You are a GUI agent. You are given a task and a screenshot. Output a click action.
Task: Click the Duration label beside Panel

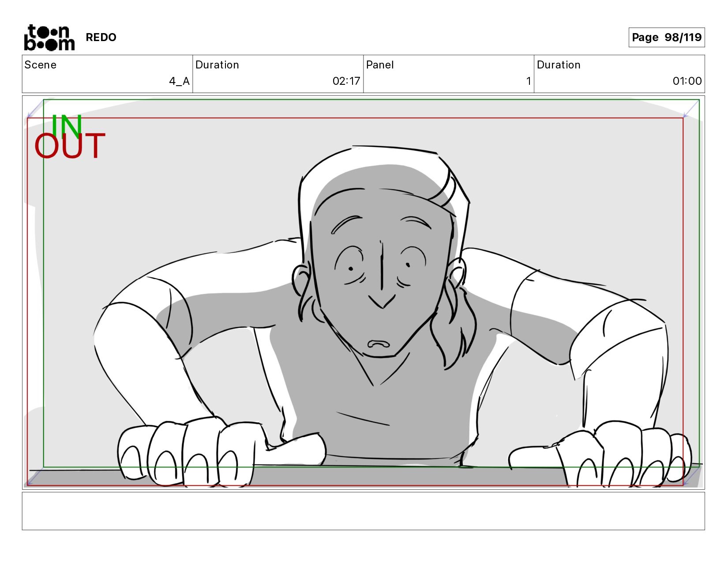pyautogui.click(x=559, y=65)
